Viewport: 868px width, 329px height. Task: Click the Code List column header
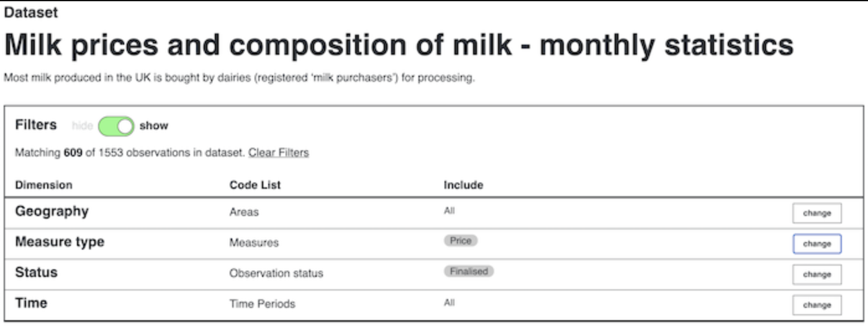click(x=255, y=185)
